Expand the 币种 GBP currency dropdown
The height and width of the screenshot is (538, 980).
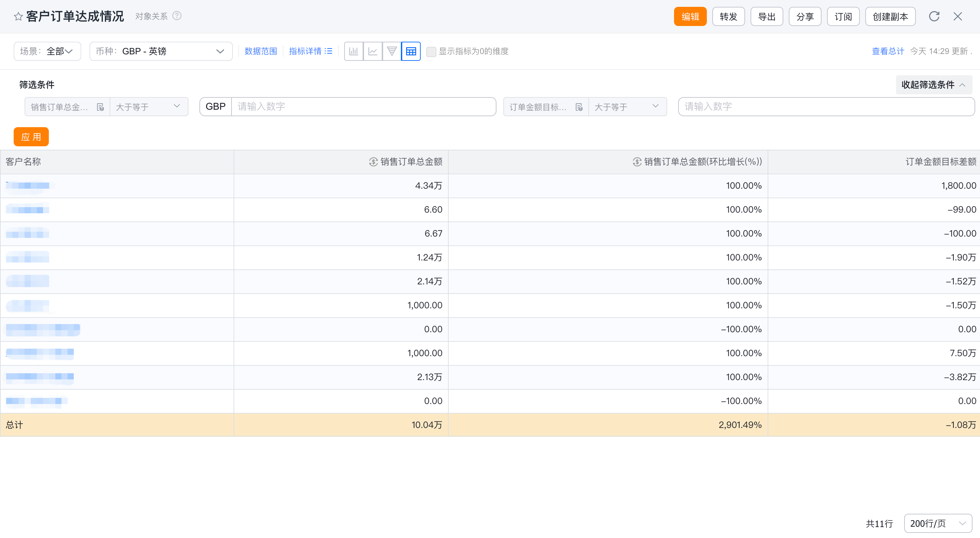click(161, 51)
